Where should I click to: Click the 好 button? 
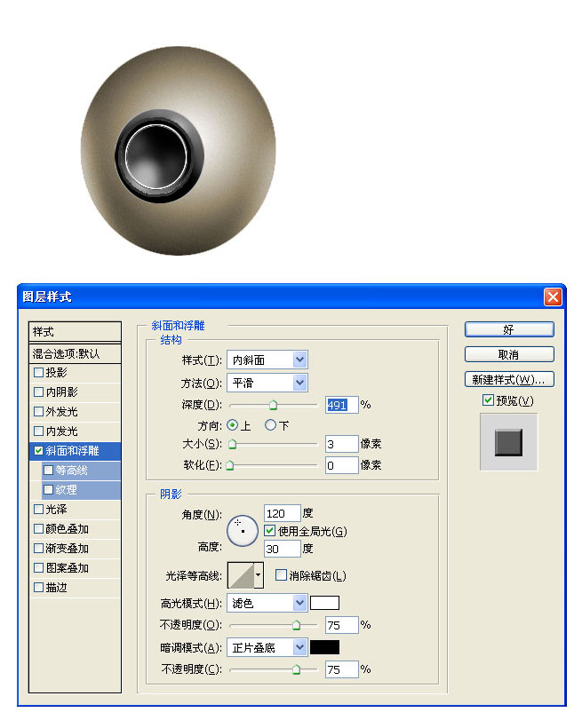pyautogui.click(x=509, y=329)
